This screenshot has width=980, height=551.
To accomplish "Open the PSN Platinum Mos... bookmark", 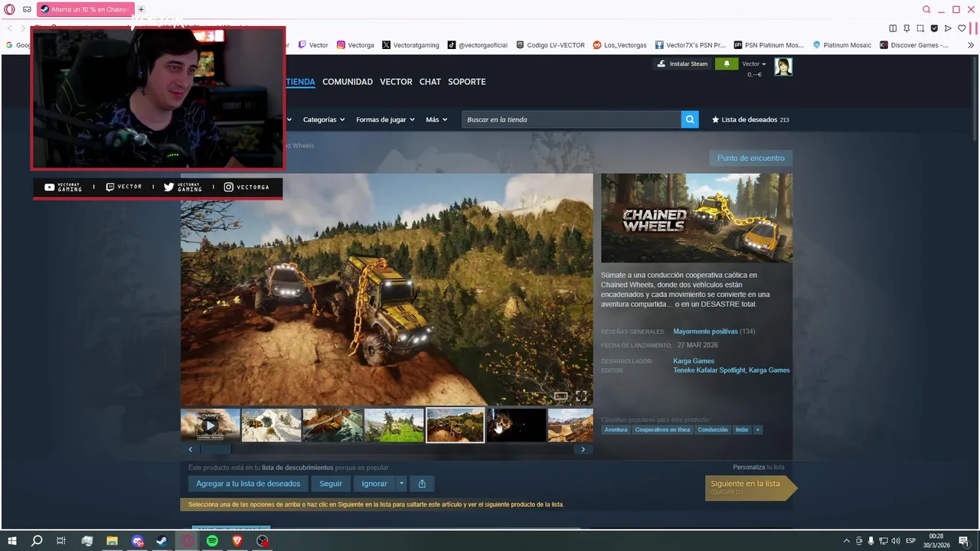I will coord(769,45).
